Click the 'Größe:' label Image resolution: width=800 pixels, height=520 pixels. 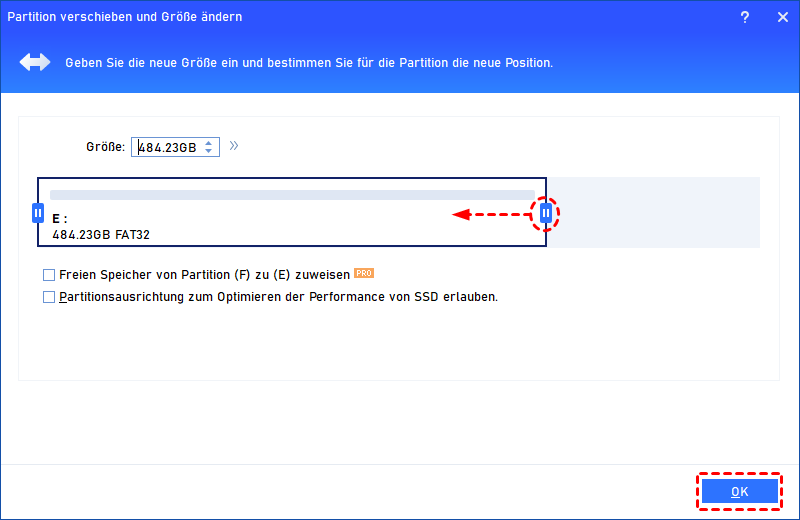[106, 147]
